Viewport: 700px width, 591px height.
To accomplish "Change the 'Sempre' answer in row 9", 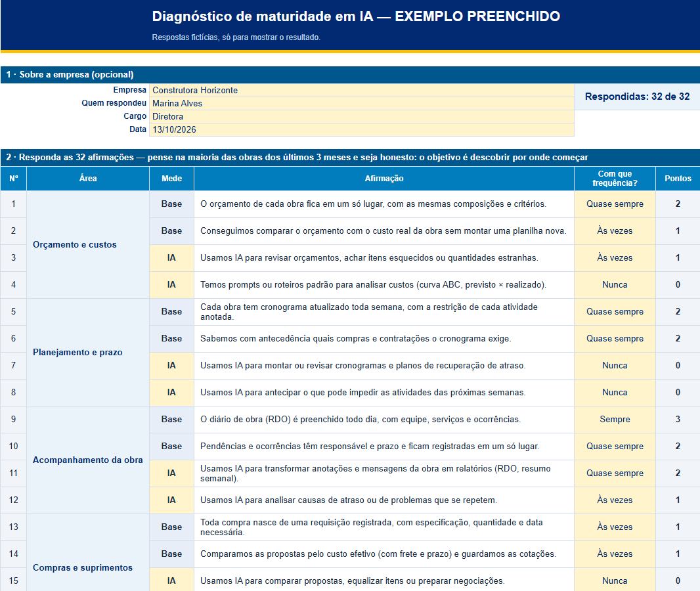I will coord(615,419).
